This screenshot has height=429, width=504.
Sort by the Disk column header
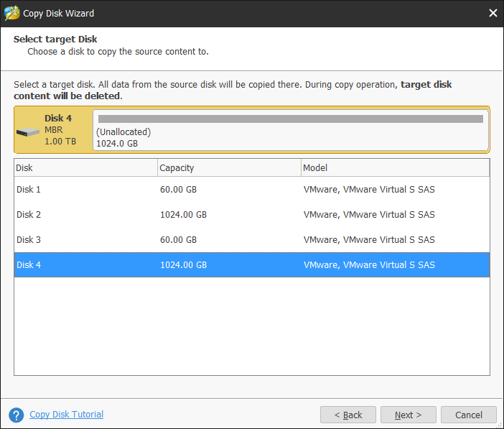86,167
